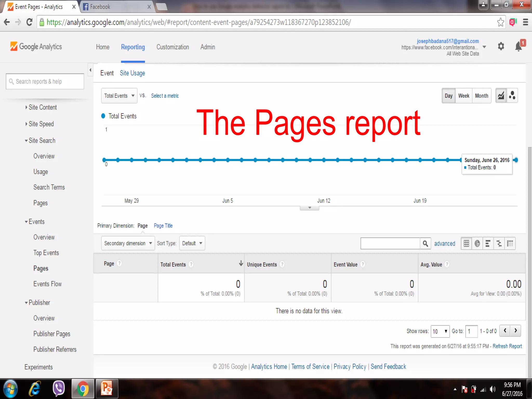Open Viber from the taskbar
The image size is (532, 399).
coord(59,389)
